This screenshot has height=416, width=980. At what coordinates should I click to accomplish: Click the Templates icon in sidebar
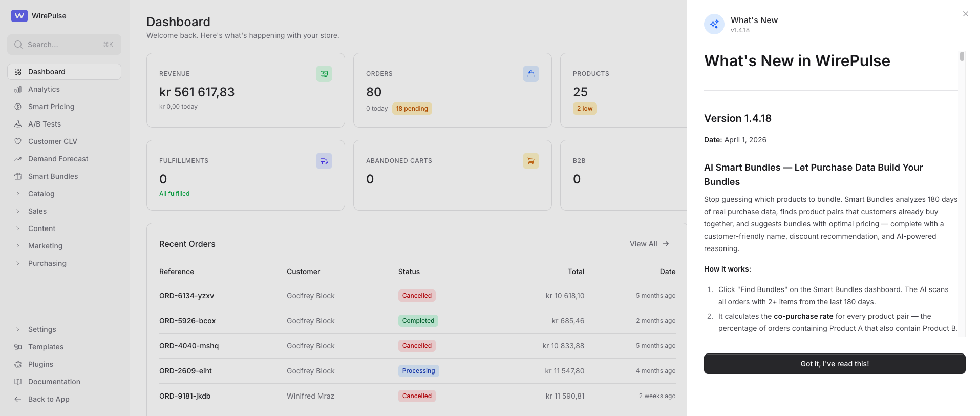[x=18, y=347]
